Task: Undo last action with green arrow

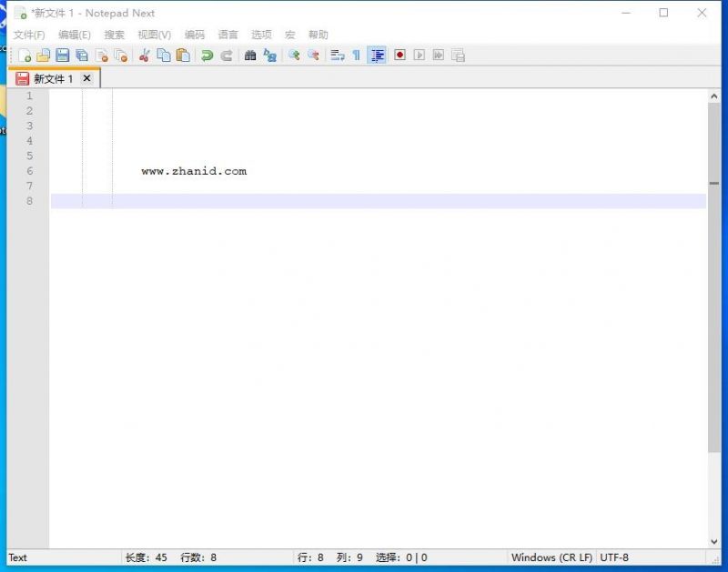Action: coord(207,55)
